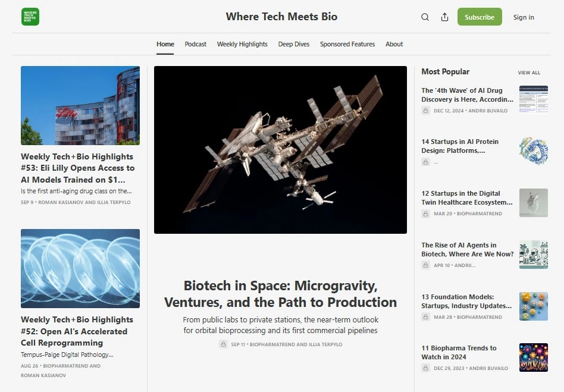The width and height of the screenshot is (564, 392).
Task: Go to the Sponsored Features tab
Action: (x=347, y=44)
